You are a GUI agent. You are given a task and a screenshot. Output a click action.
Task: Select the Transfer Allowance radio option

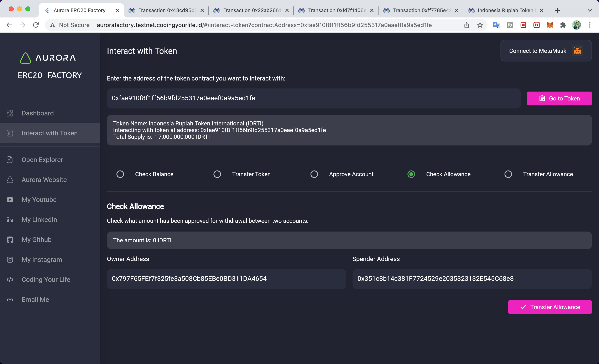pyautogui.click(x=508, y=174)
